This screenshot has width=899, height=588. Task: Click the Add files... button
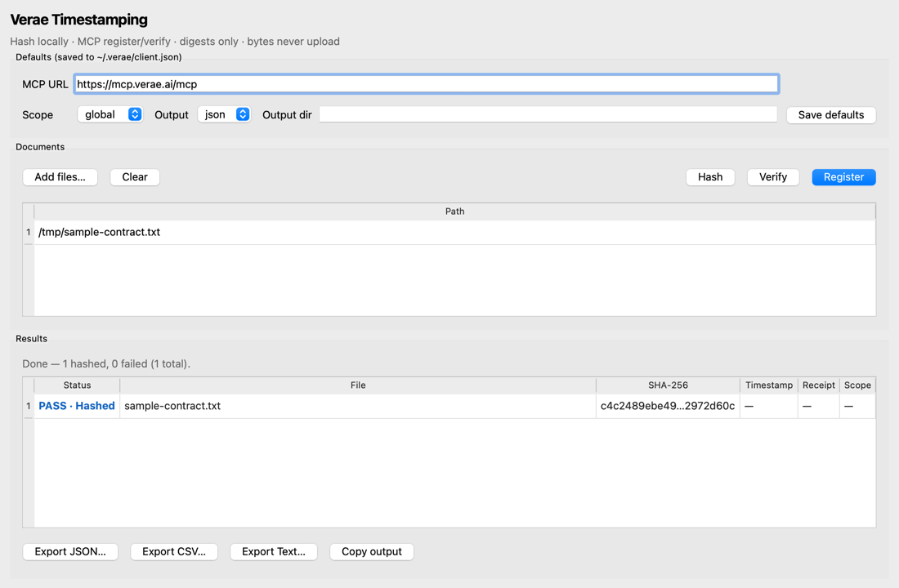coord(60,177)
